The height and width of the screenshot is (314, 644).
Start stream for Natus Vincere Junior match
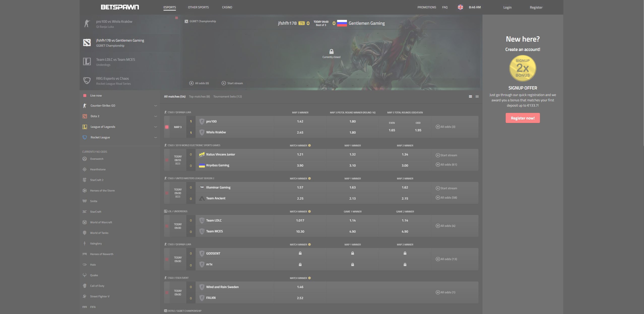pyautogui.click(x=446, y=155)
